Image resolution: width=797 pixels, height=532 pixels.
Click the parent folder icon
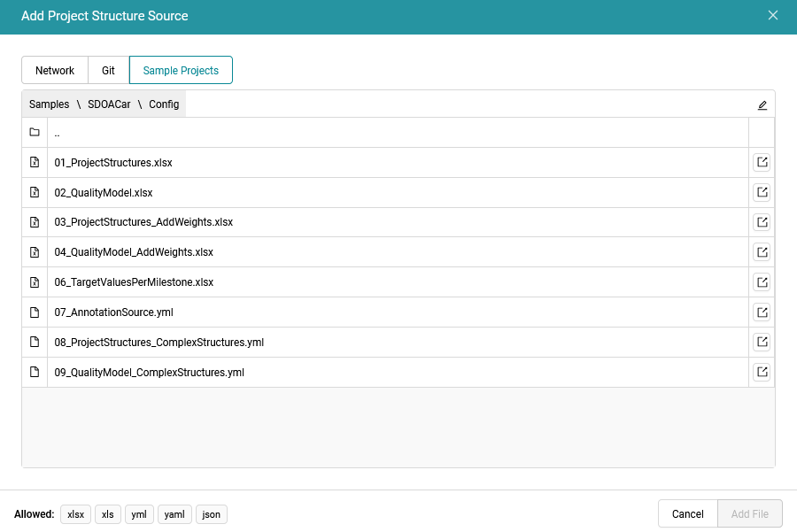click(x=35, y=132)
